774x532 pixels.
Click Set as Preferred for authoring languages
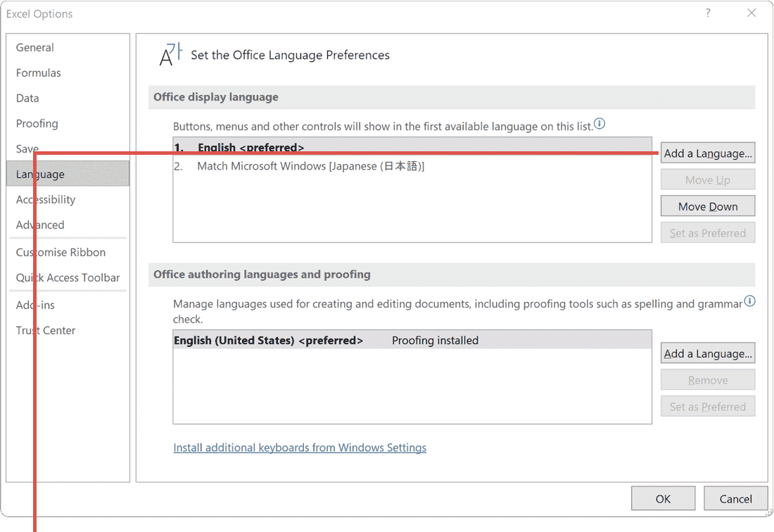[x=708, y=407]
